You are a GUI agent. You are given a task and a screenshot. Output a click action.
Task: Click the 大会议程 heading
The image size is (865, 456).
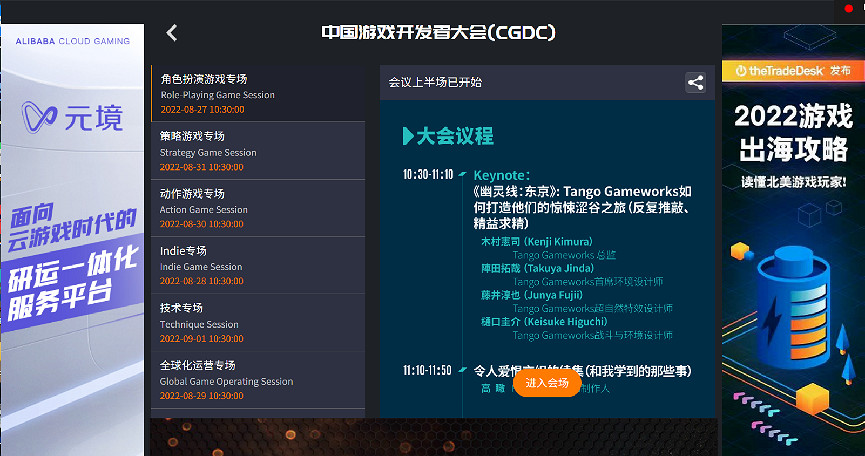[448, 136]
